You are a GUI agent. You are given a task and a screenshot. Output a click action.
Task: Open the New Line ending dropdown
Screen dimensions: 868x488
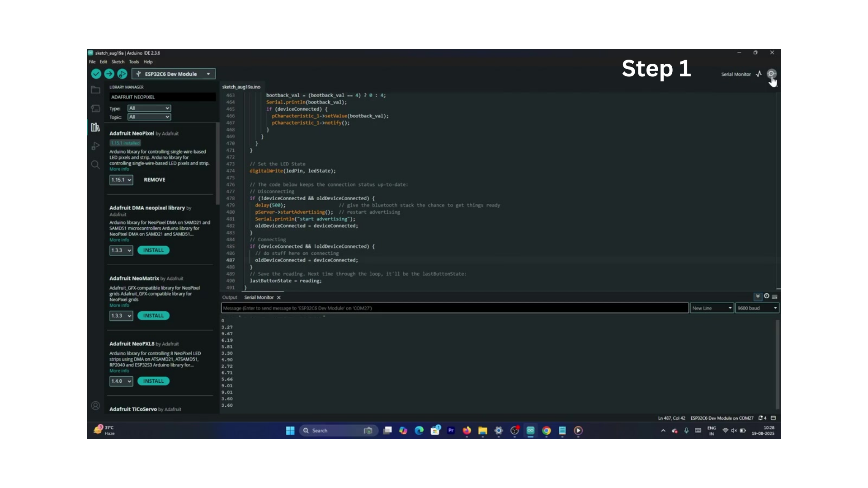(x=712, y=308)
